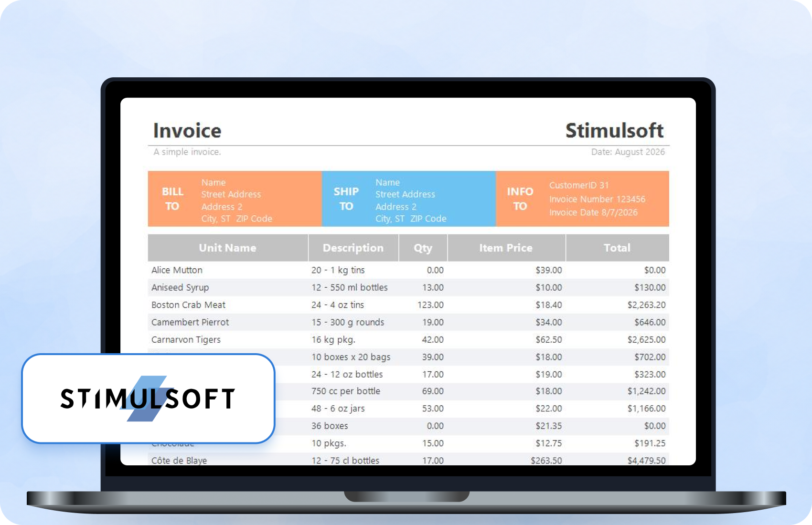Image resolution: width=812 pixels, height=525 pixels.
Task: Click the Stimulsoft logo card
Action: [x=148, y=399]
